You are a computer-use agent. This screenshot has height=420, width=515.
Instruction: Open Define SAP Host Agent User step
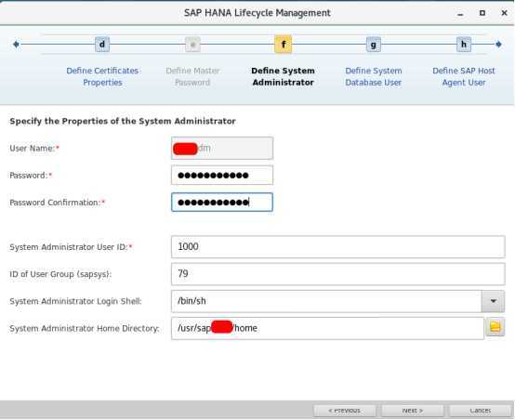pyautogui.click(x=464, y=76)
